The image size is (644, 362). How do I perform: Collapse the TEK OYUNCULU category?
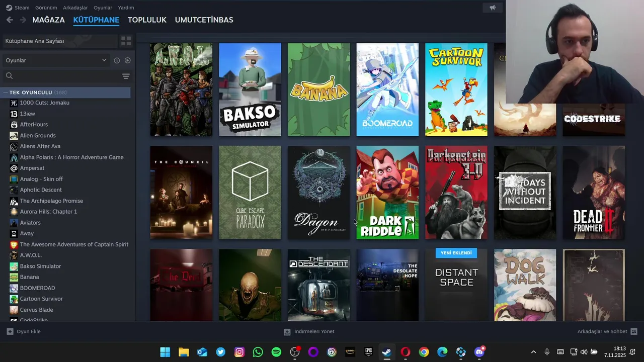[x=65, y=93]
